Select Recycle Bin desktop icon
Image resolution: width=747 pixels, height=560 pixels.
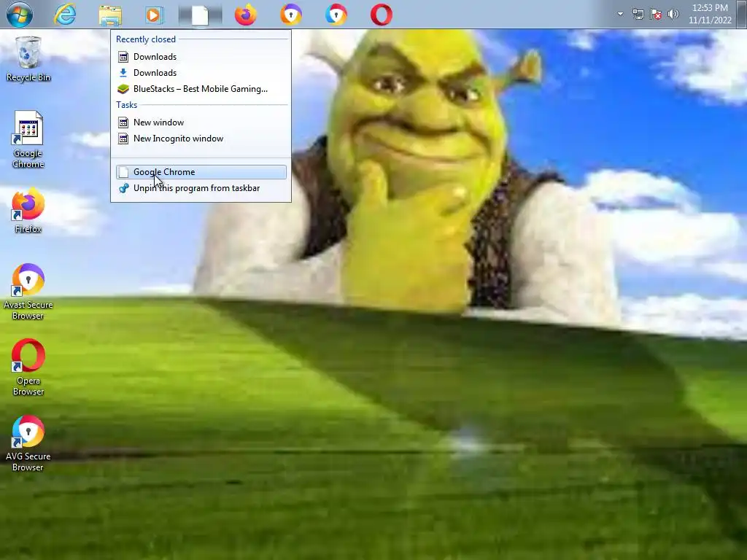(28, 59)
